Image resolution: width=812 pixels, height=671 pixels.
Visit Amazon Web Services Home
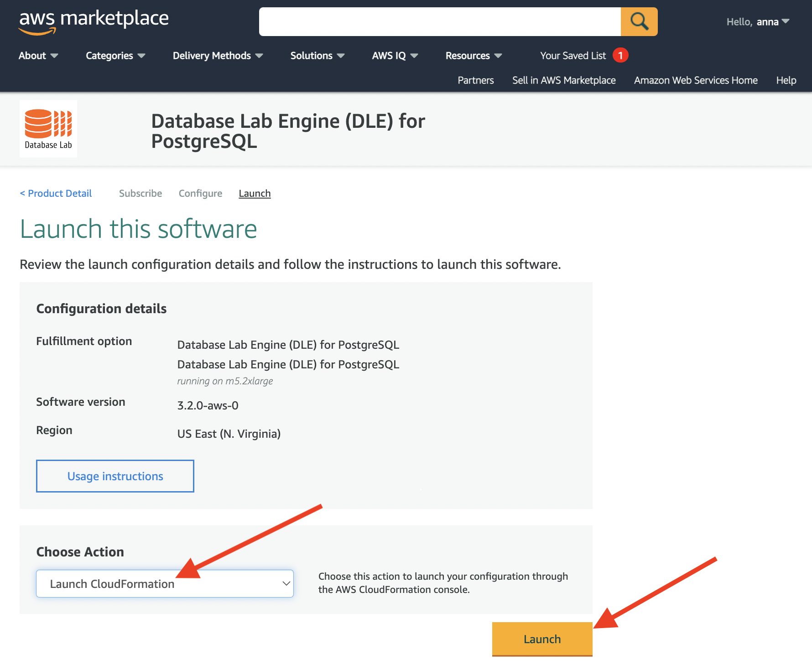696,80
